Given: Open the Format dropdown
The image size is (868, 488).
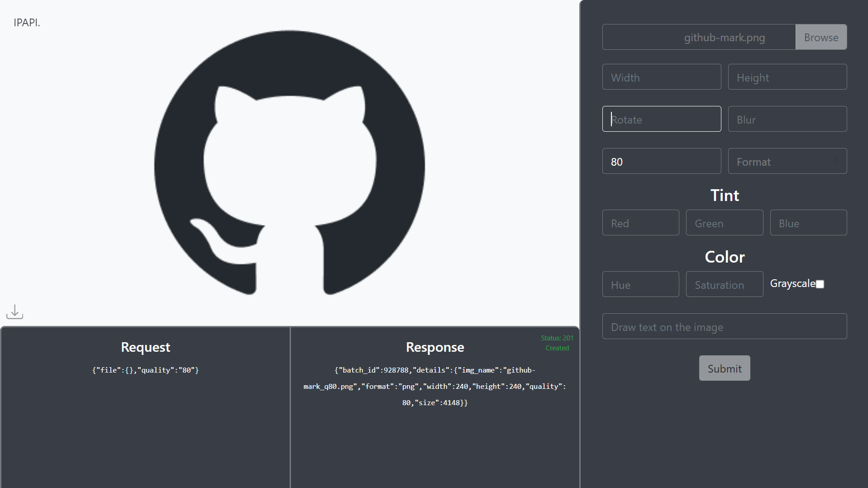Looking at the screenshot, I should click(x=787, y=161).
